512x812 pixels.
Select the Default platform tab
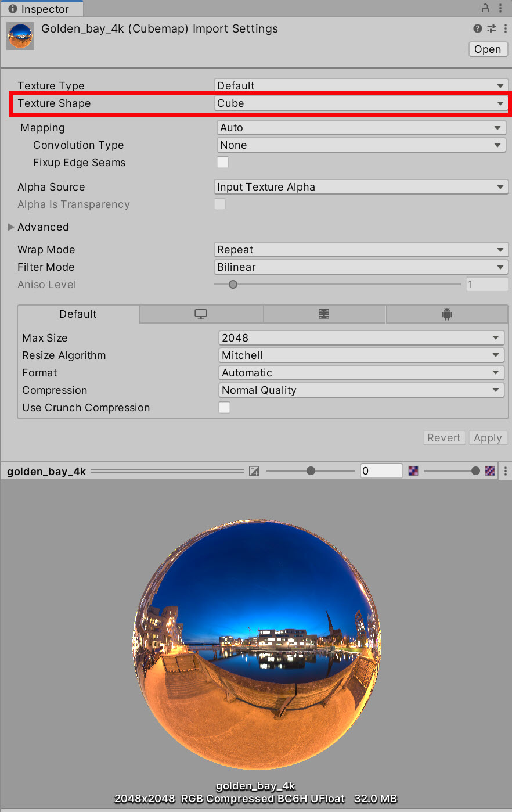coord(78,314)
